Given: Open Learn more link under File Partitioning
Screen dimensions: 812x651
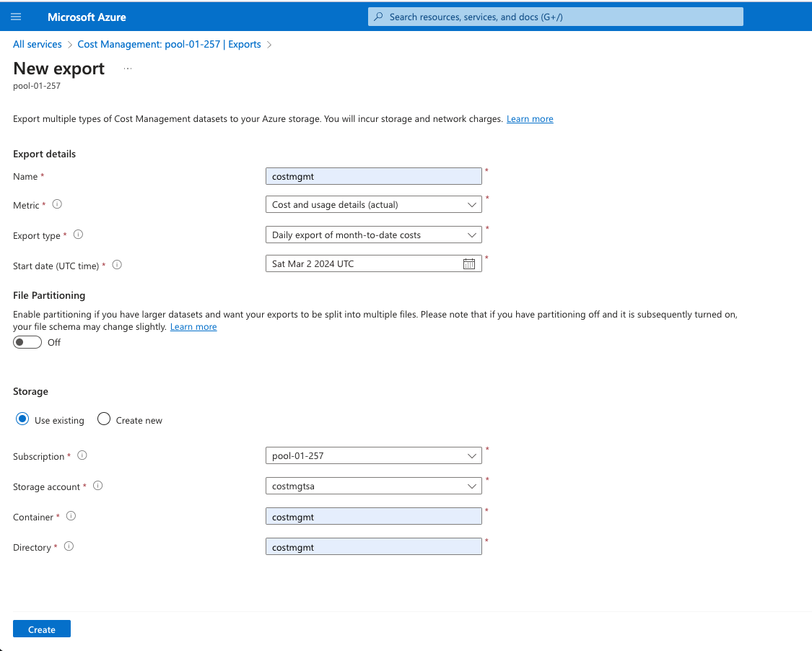Looking at the screenshot, I should tap(193, 327).
